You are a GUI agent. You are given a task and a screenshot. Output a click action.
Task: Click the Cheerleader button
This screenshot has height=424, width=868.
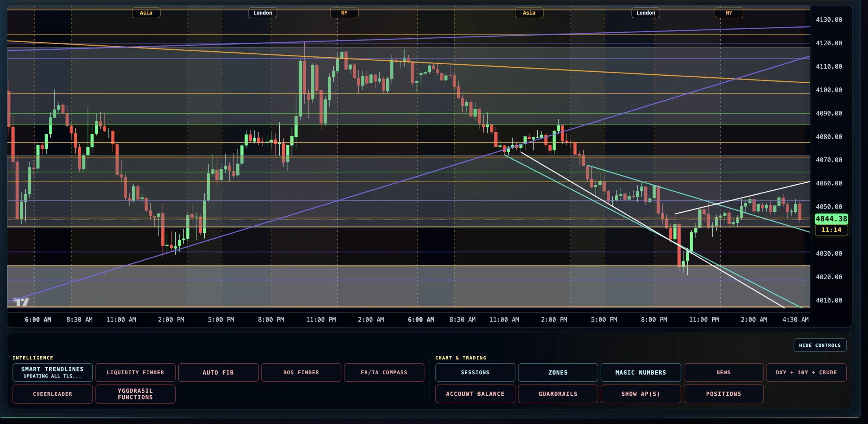click(52, 394)
